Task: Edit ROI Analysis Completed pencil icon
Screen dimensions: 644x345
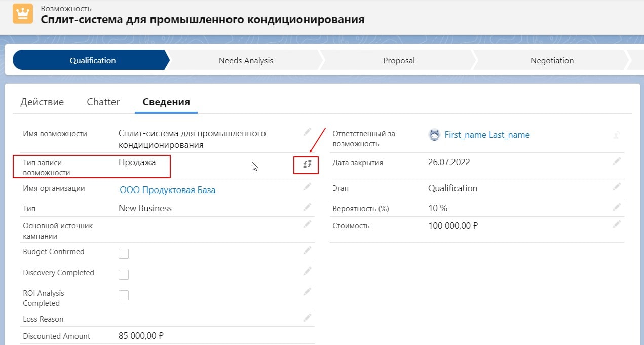Action: point(307,292)
